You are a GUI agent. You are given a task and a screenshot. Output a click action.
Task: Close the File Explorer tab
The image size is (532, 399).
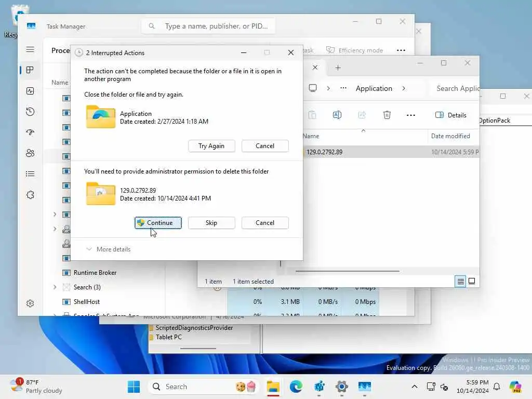tap(315, 68)
